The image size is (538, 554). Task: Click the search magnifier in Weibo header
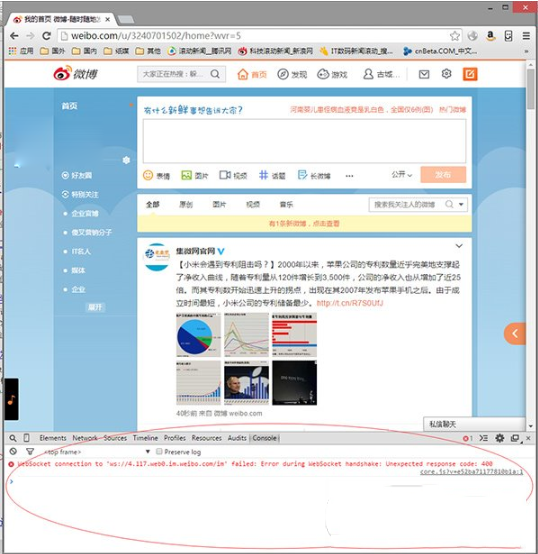tap(215, 74)
